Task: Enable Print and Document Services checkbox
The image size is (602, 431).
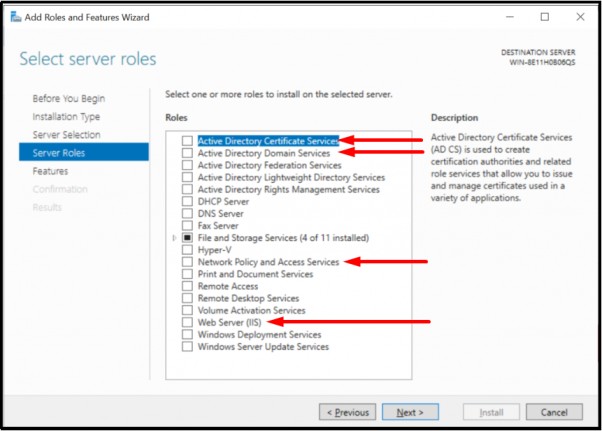Action: click(x=187, y=274)
